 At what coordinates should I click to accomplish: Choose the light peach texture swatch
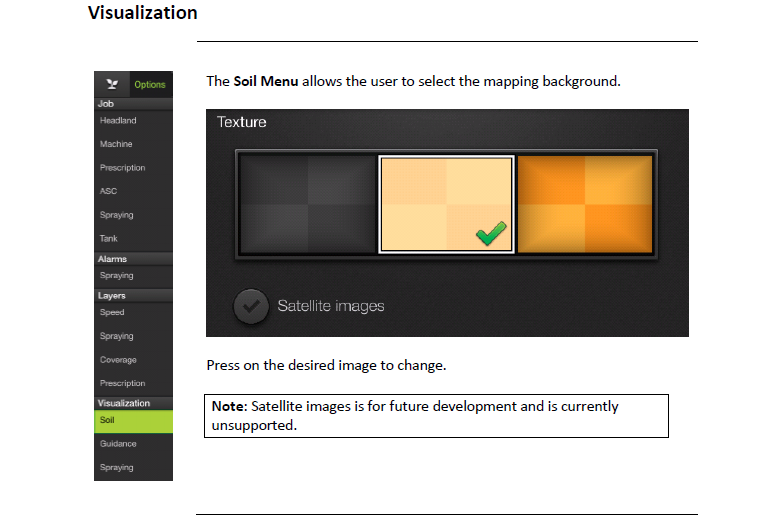tap(446, 204)
